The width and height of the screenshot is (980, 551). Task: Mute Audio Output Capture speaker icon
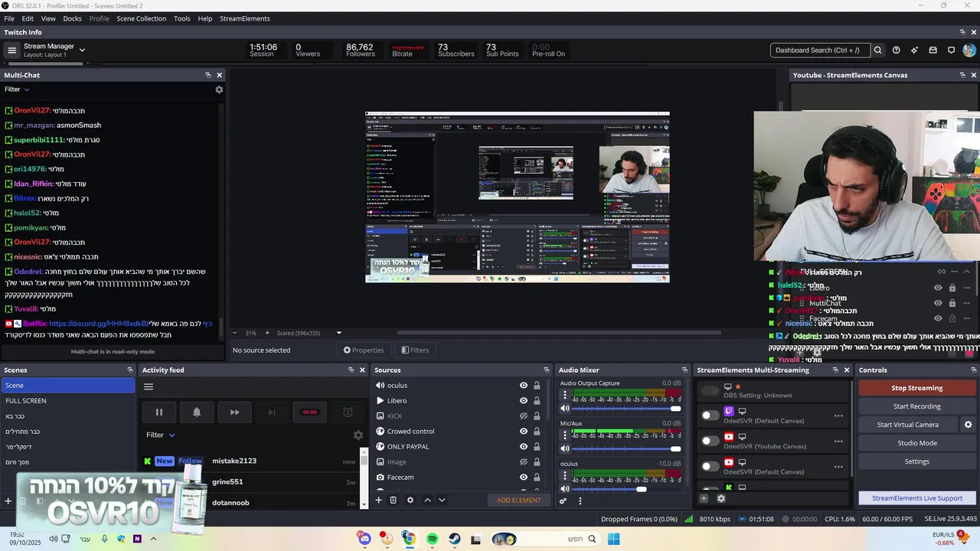(x=565, y=408)
